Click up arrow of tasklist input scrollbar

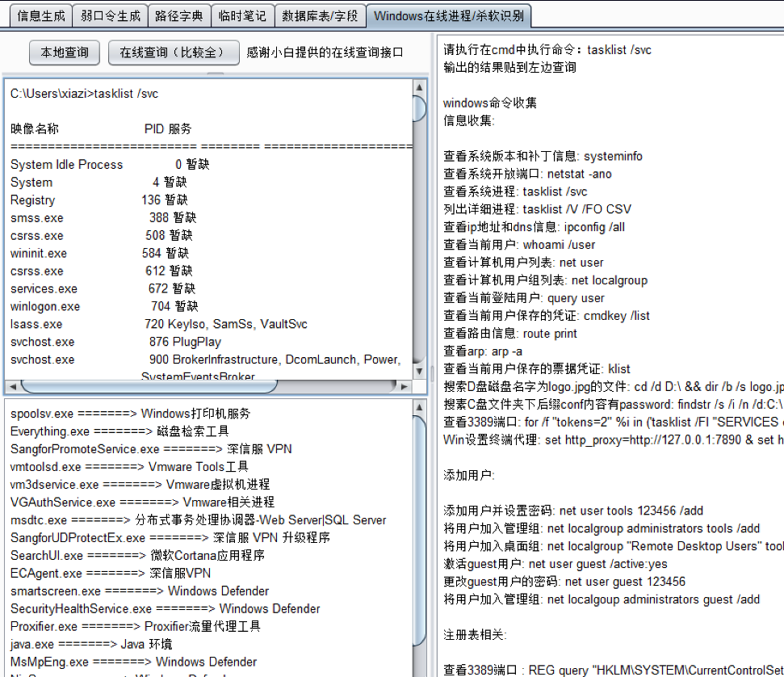tap(420, 87)
